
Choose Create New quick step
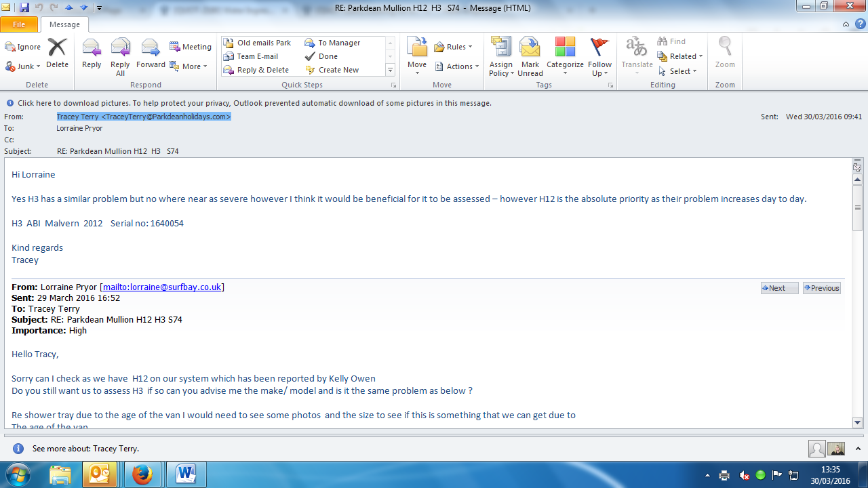[333, 70]
